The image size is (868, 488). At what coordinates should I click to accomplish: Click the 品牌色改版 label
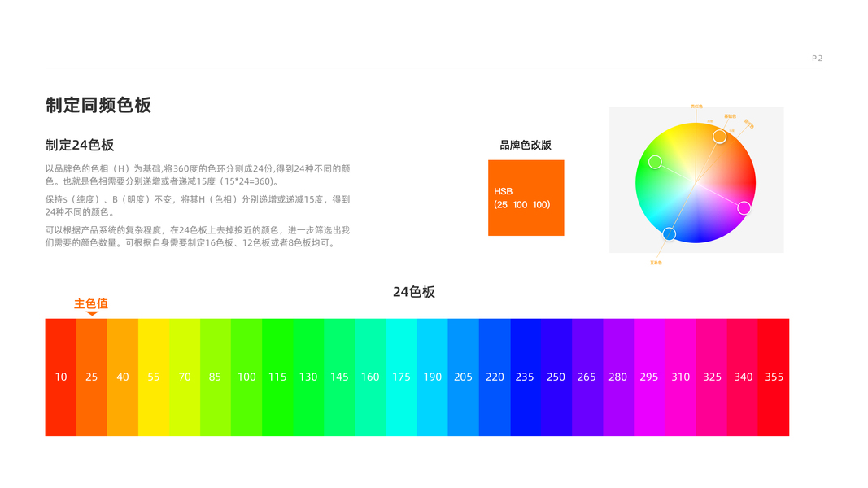pos(526,145)
